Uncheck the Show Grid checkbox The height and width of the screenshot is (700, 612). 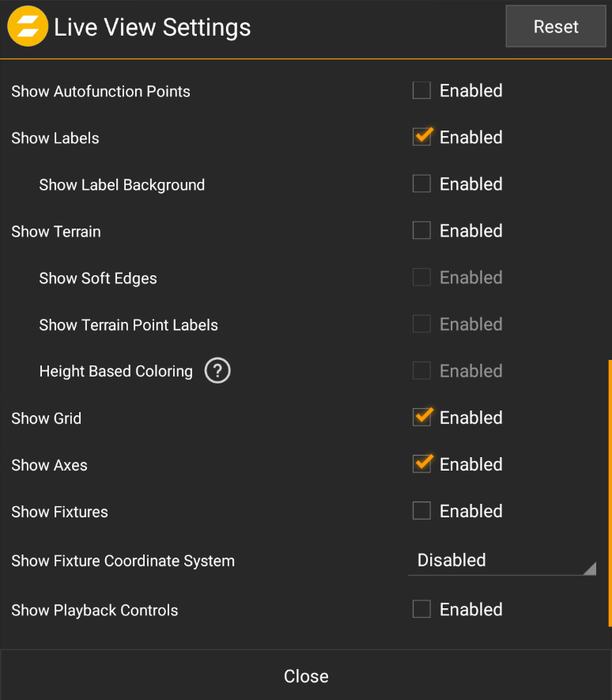(421, 417)
